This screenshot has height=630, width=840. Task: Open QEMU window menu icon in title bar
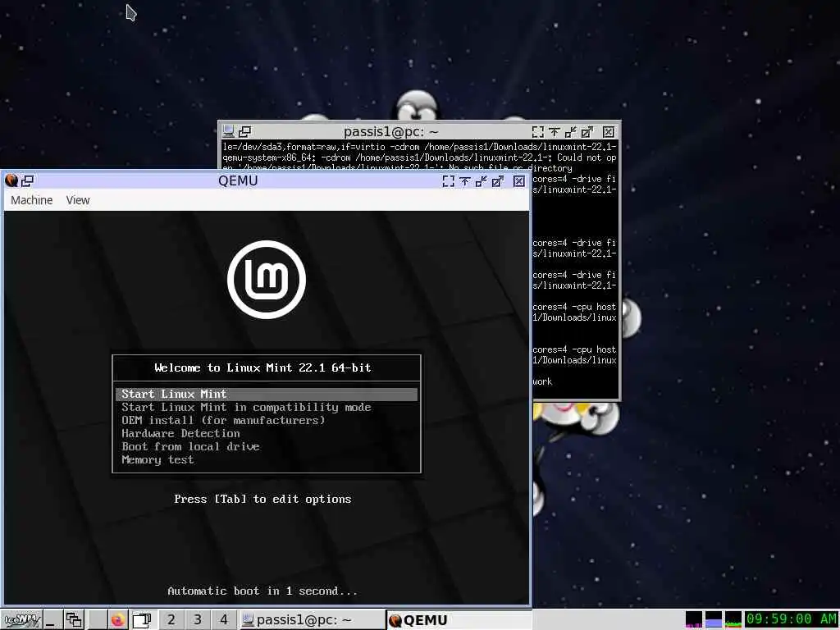point(11,180)
